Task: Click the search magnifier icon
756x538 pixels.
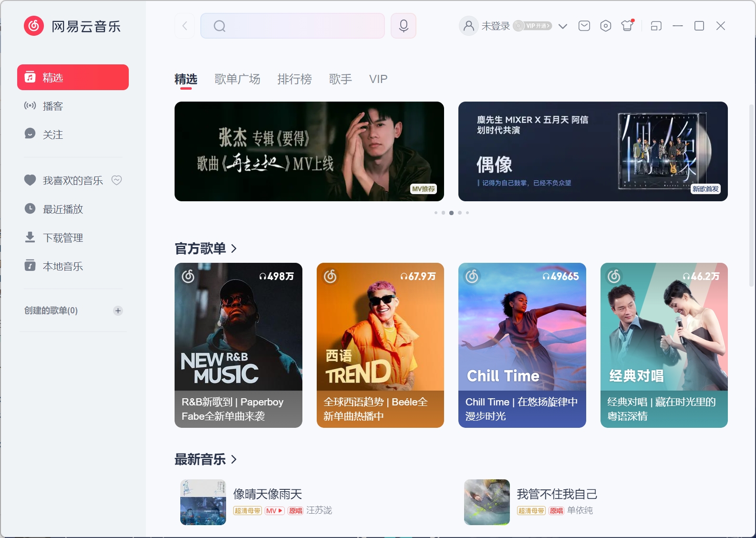Action: click(x=219, y=26)
